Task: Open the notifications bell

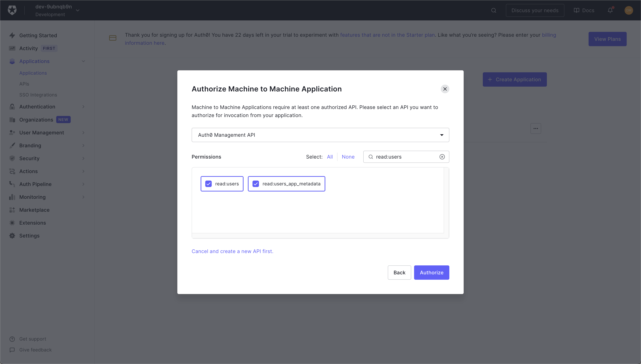Action: pos(610,10)
